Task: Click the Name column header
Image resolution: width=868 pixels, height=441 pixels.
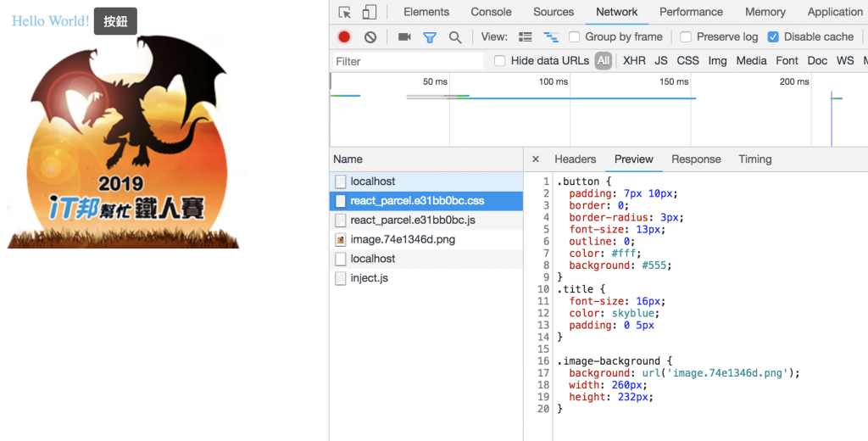Action: (x=426, y=159)
